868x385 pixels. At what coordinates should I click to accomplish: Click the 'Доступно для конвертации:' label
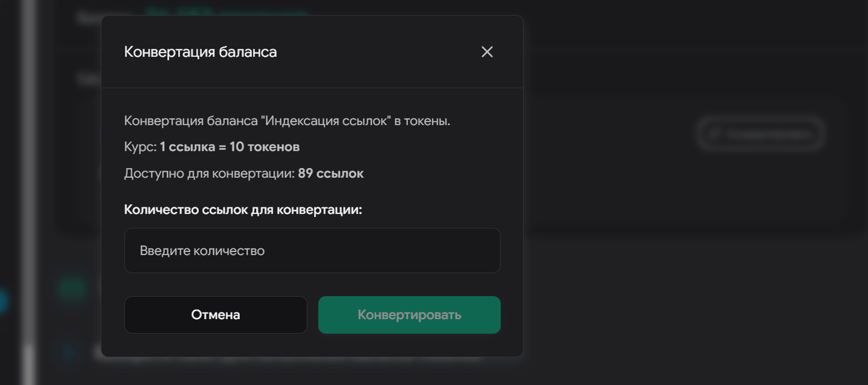point(209,174)
